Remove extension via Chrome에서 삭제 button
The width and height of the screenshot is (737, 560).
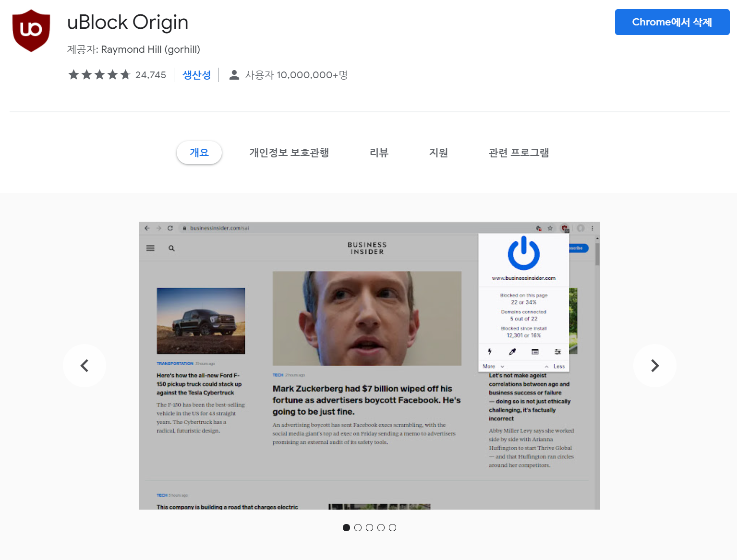point(672,22)
